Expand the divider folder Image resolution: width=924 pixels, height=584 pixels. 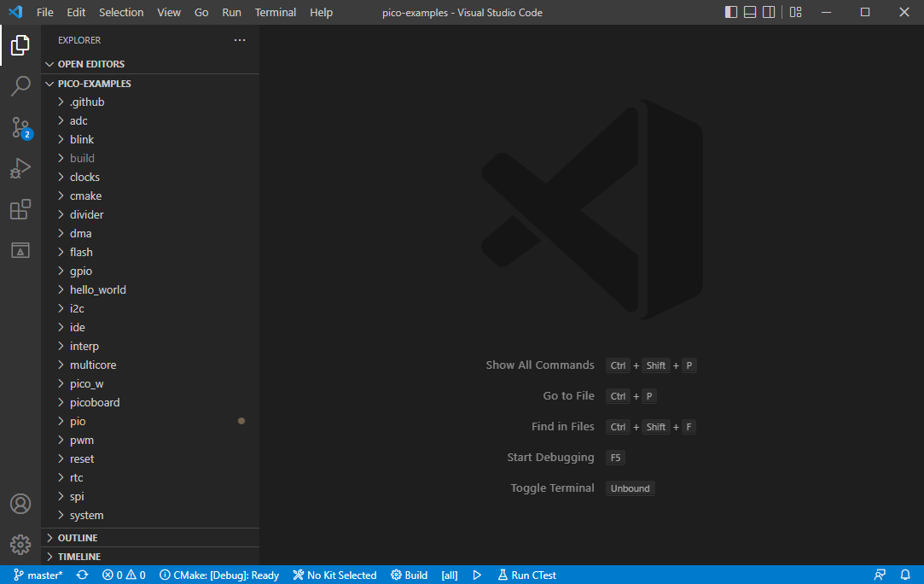(150, 214)
